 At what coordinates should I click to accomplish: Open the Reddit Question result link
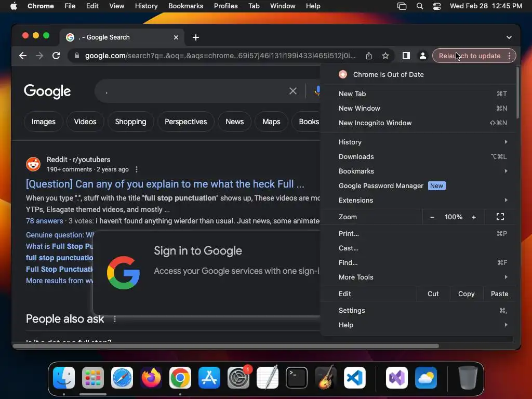click(x=165, y=184)
